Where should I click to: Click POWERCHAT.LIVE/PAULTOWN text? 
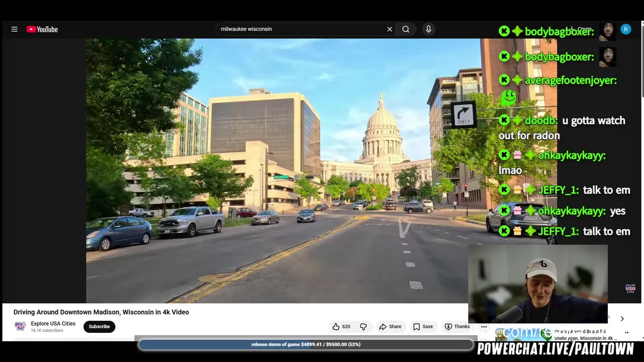pos(555,349)
